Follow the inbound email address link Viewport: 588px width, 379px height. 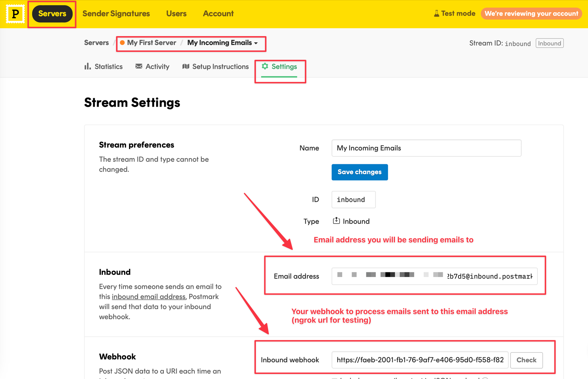[148, 297]
